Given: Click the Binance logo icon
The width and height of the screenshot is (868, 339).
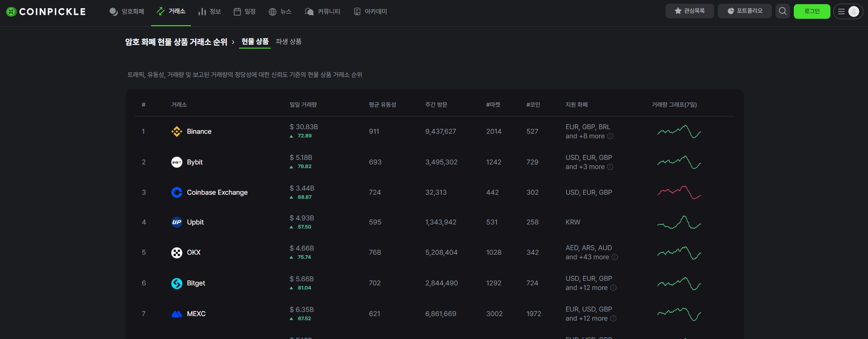Looking at the screenshot, I should click(x=177, y=131).
